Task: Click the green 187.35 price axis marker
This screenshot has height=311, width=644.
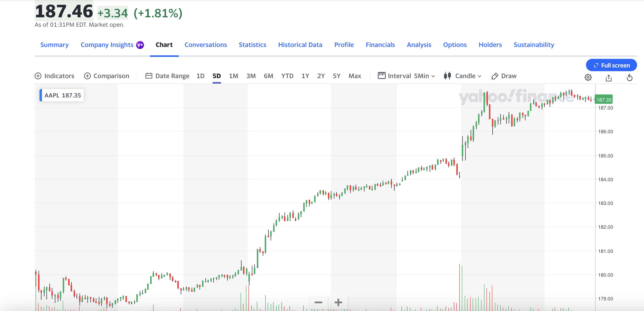Action: pyautogui.click(x=604, y=100)
